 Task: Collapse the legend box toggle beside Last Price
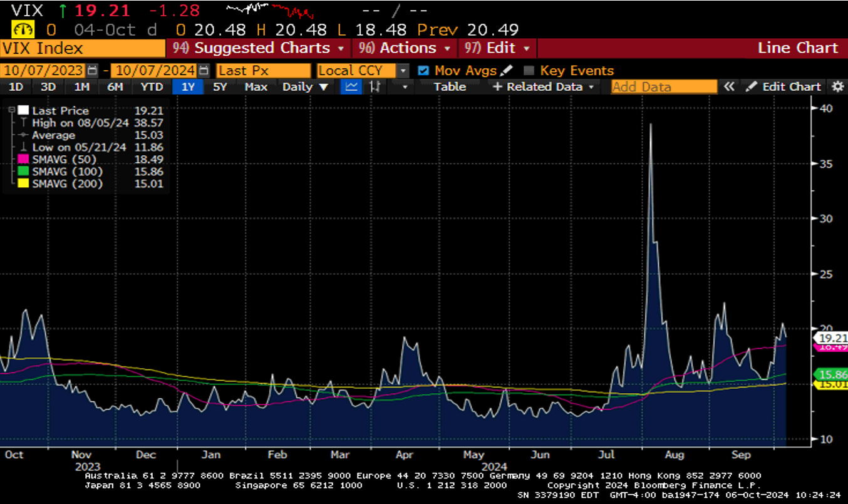click(11, 110)
